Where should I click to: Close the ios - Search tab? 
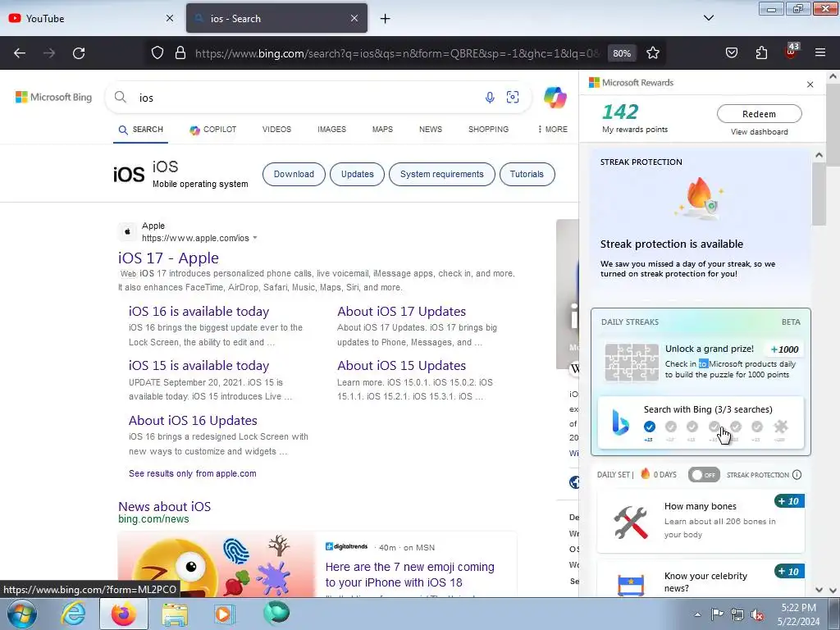tap(354, 18)
